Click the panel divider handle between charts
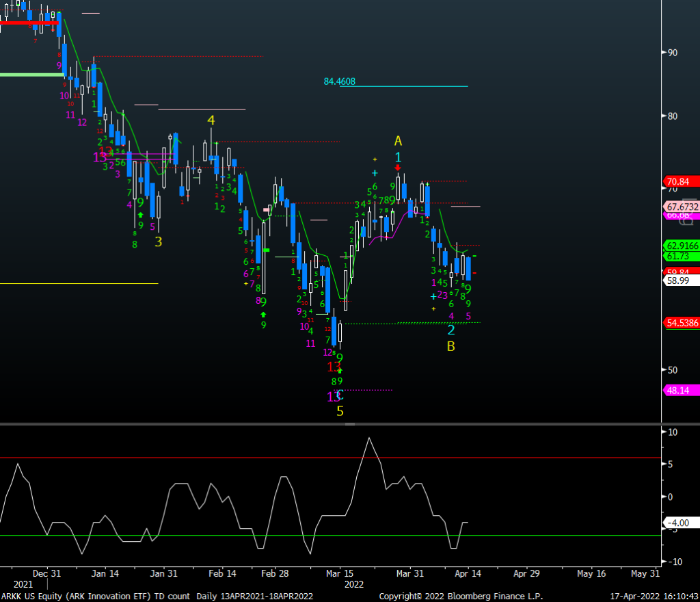The image size is (700, 602). click(350, 424)
